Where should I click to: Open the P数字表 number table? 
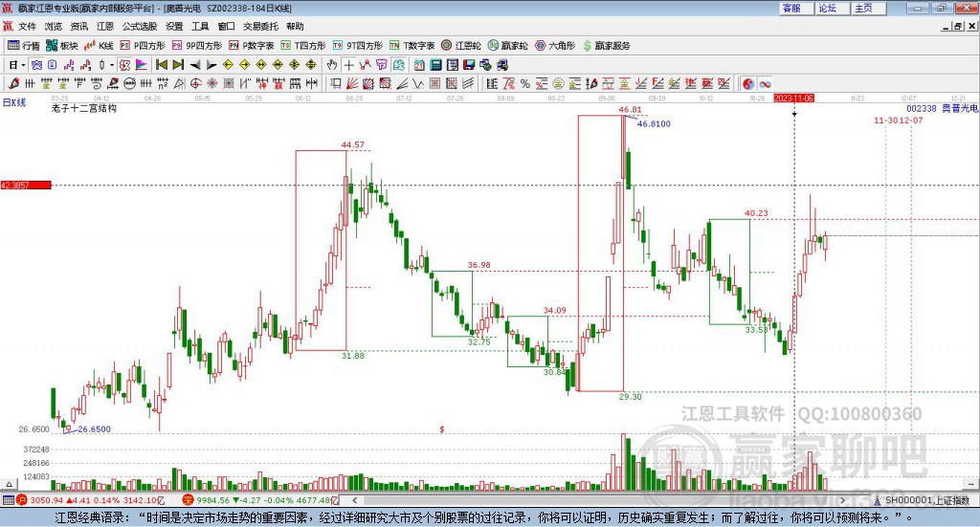(252, 46)
